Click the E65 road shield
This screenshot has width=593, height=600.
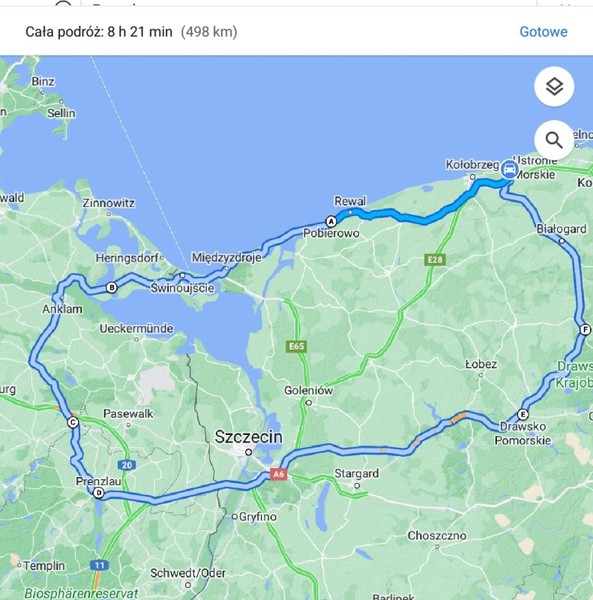(296, 346)
